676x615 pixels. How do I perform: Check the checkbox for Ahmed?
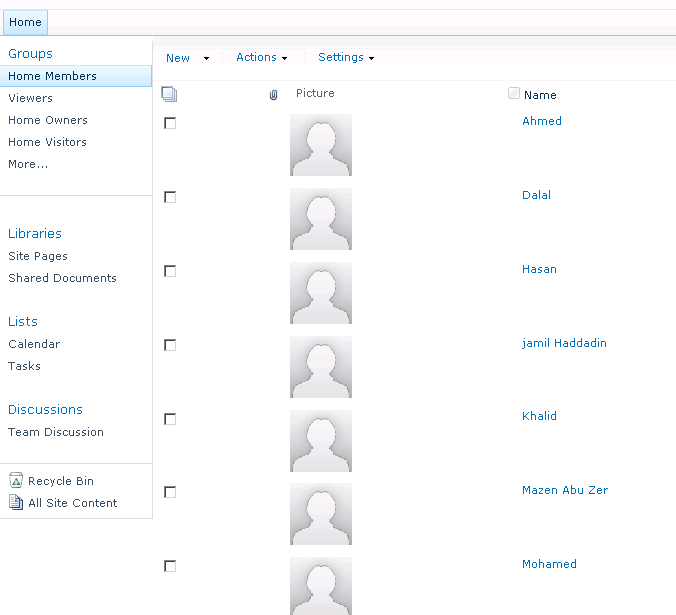coord(170,123)
